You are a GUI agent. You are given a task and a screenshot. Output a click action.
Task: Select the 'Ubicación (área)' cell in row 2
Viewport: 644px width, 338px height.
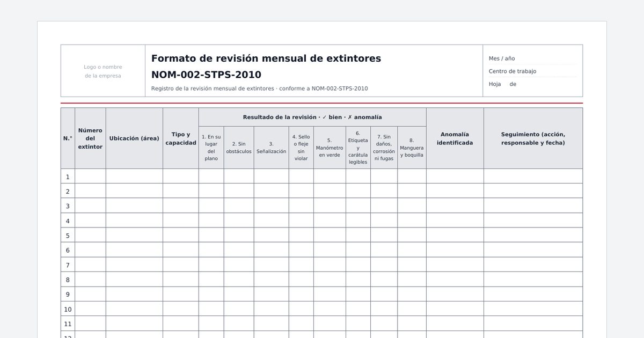(134, 191)
